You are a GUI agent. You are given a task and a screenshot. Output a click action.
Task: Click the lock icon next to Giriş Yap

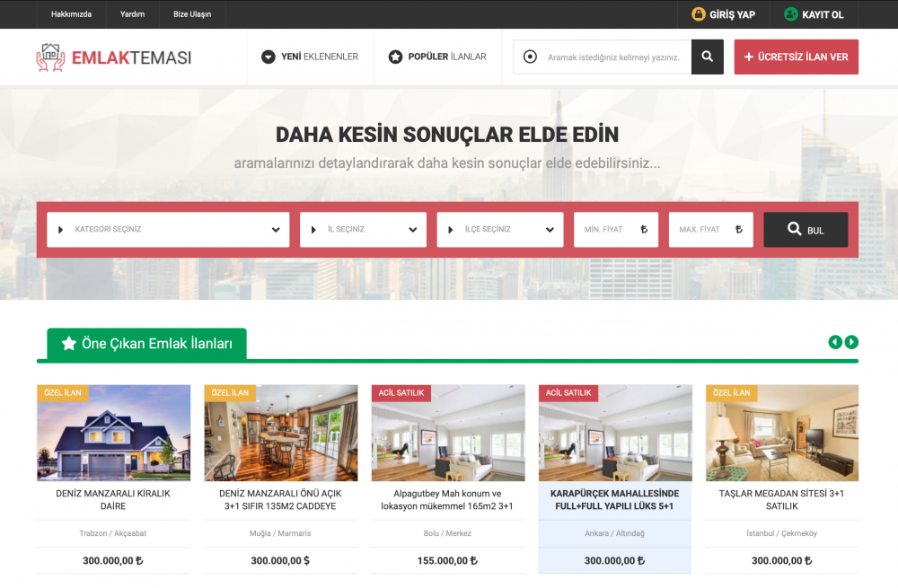(698, 14)
